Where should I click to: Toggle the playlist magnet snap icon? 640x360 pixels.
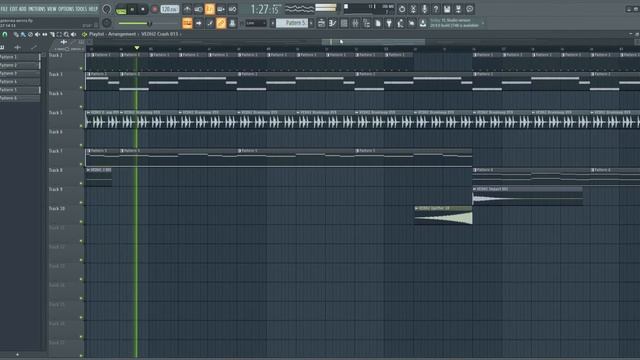click(x=5, y=35)
